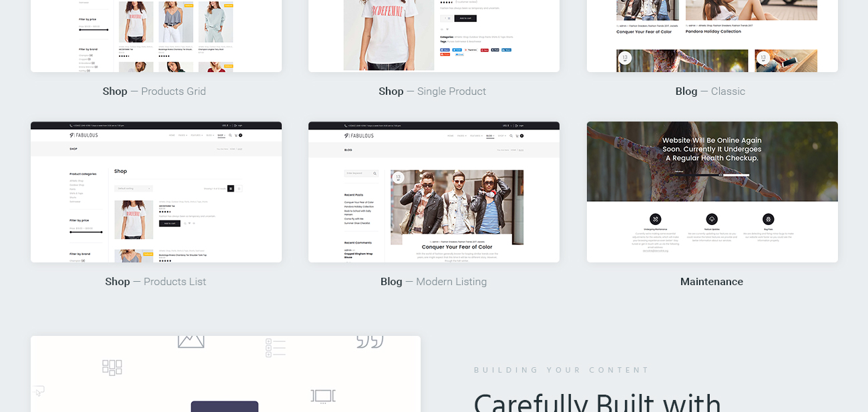868x412 pixels.
Task: Click the 'Blog — Modern Listing' caption link
Action: [x=434, y=282]
